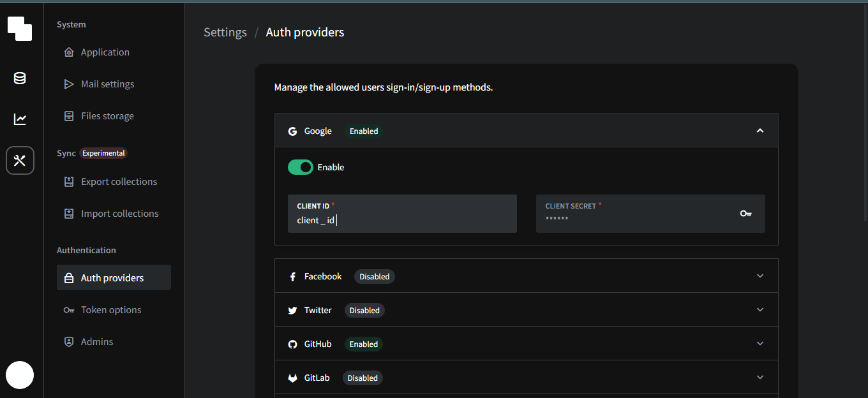This screenshot has height=398, width=868.
Task: Click the Auth providers breadcrumb
Action: 305,33
